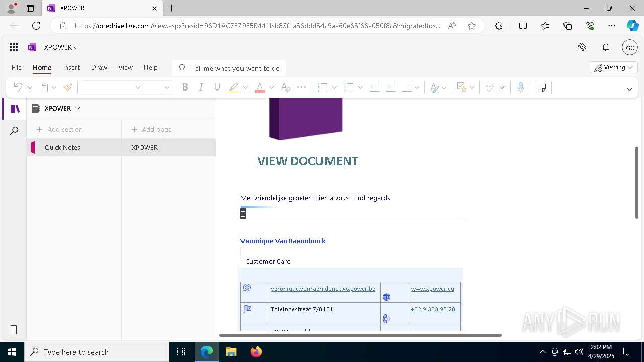644x362 pixels.
Task: Switch to the Insert tab
Action: click(71, 67)
